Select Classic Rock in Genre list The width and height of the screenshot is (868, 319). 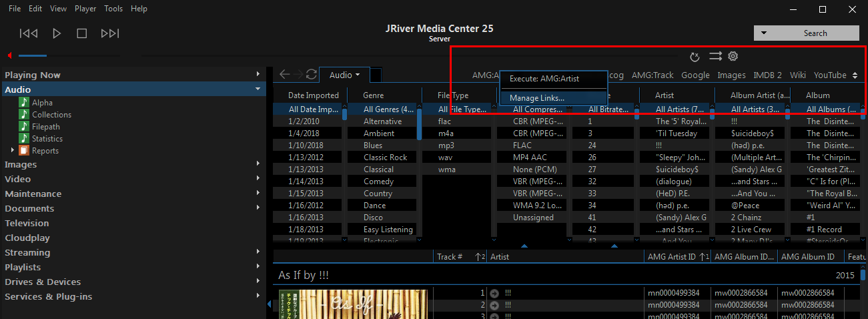tap(385, 157)
